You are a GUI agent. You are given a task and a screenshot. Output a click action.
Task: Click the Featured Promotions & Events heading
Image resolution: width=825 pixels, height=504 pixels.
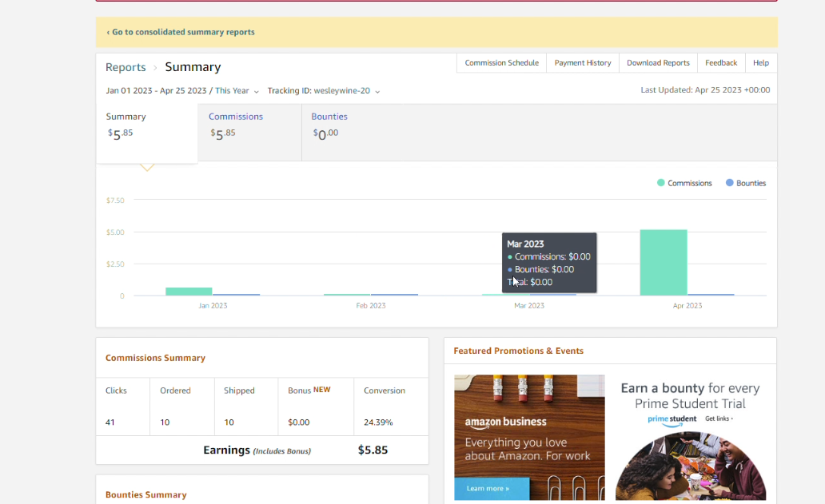click(x=518, y=351)
